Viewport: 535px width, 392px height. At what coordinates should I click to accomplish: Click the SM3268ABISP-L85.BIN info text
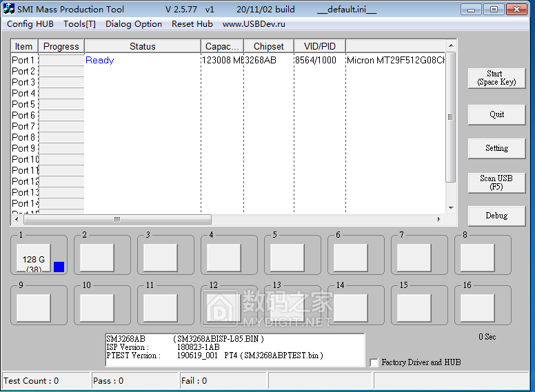219,339
